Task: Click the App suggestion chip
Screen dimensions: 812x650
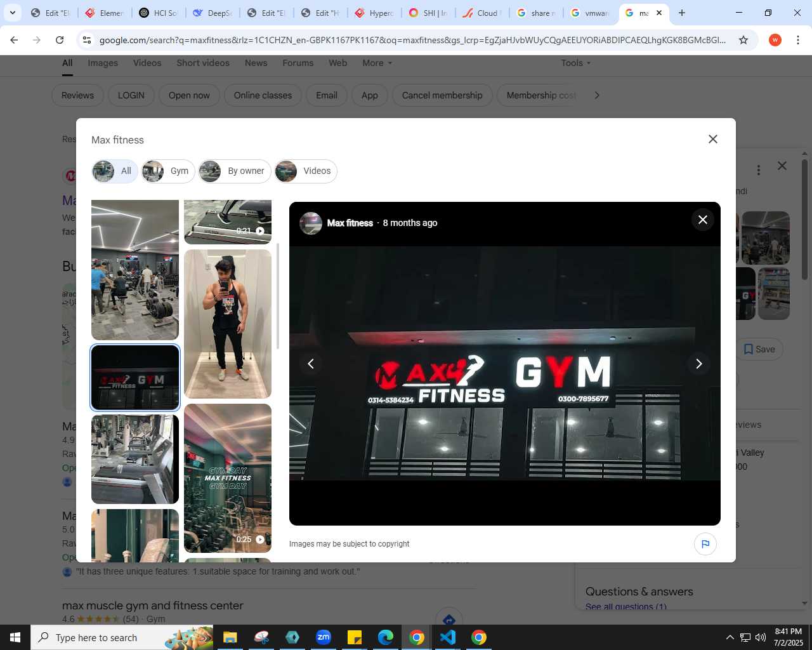Action: tap(370, 95)
